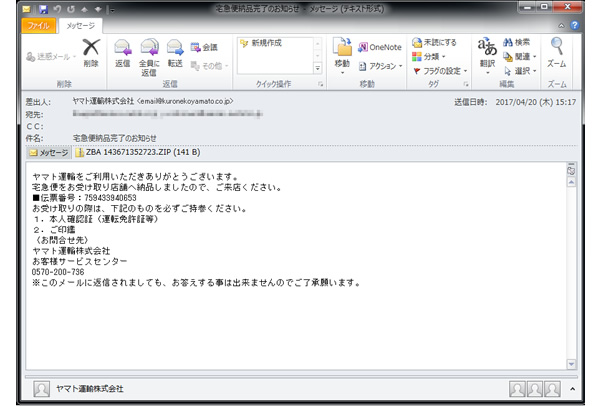Go to previous item with up arrow
This screenshot has height=406, width=600.
[x=85, y=10]
